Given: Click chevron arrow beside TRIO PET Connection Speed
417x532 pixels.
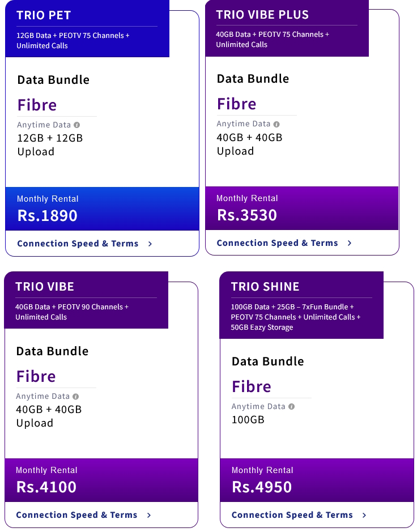Looking at the screenshot, I should pyautogui.click(x=150, y=244).
